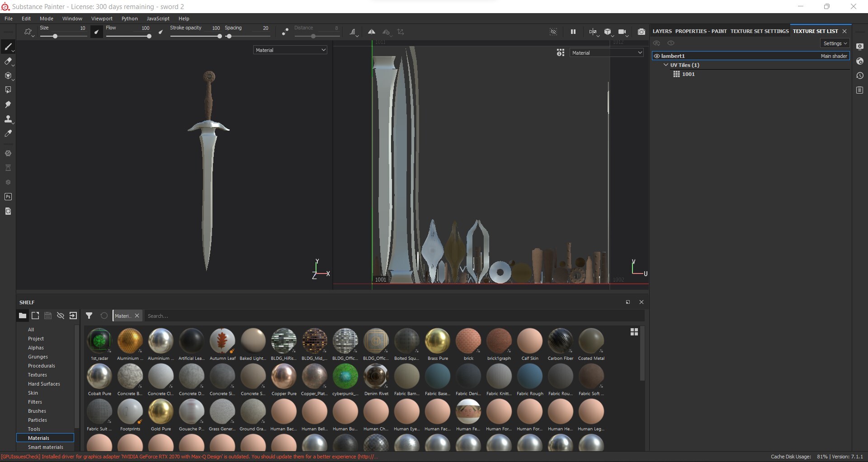Open the Settings dropdown in Texture Set List
The height and width of the screenshot is (462, 868).
point(834,43)
